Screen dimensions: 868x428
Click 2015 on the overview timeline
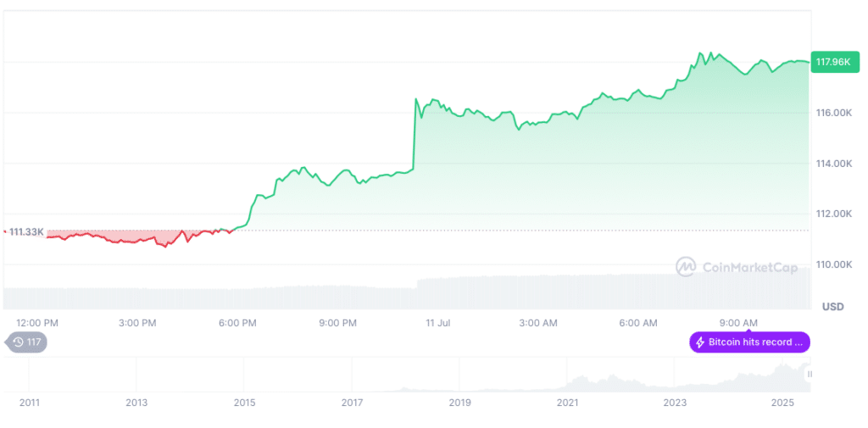[244, 403]
